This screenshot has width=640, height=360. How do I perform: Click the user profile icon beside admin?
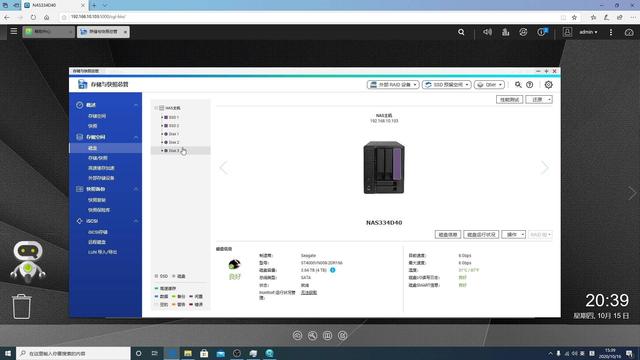click(x=567, y=32)
